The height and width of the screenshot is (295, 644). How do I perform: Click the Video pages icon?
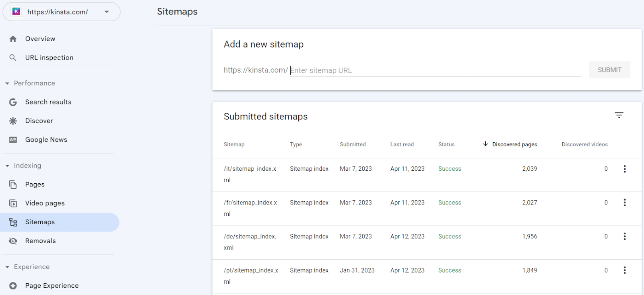click(13, 203)
